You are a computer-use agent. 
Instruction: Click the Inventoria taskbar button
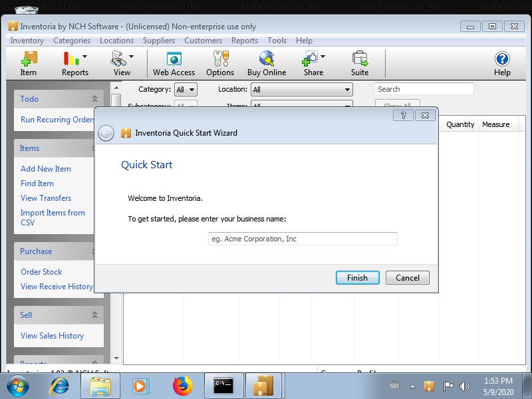tap(263, 386)
